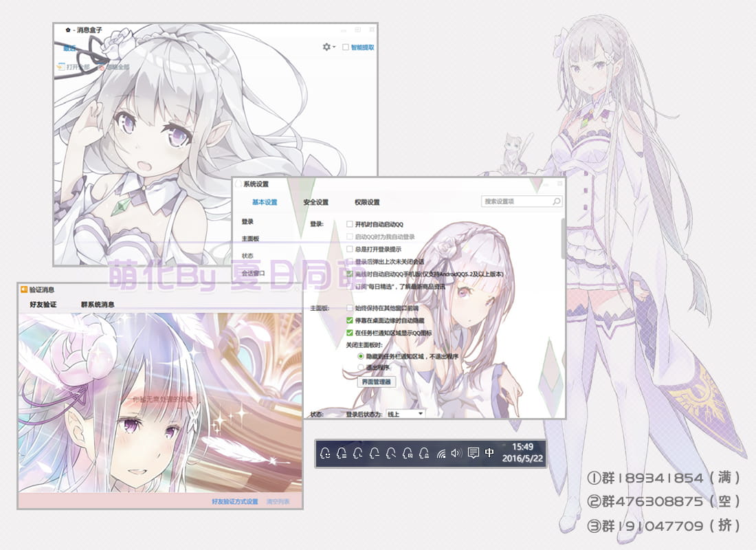Enable the 智能提取 checkbox
The height and width of the screenshot is (550, 756).
[x=346, y=47]
